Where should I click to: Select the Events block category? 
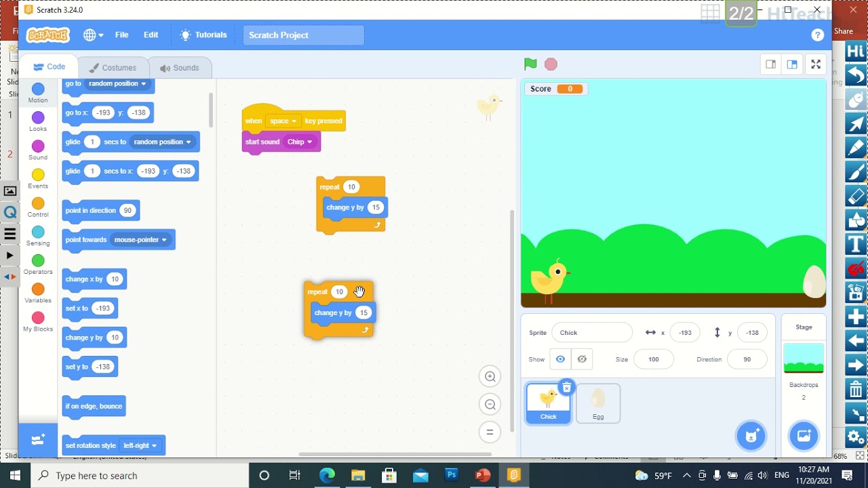pyautogui.click(x=38, y=179)
